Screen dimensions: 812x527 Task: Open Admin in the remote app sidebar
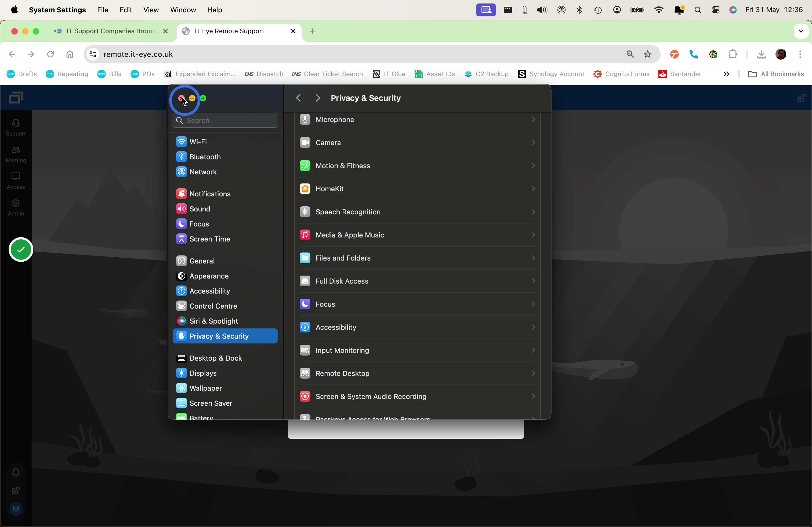click(16, 207)
